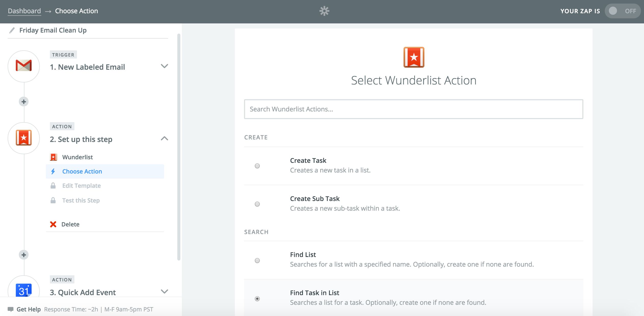Click the 'Find Task in List' option title
644x316 pixels.
314,293
